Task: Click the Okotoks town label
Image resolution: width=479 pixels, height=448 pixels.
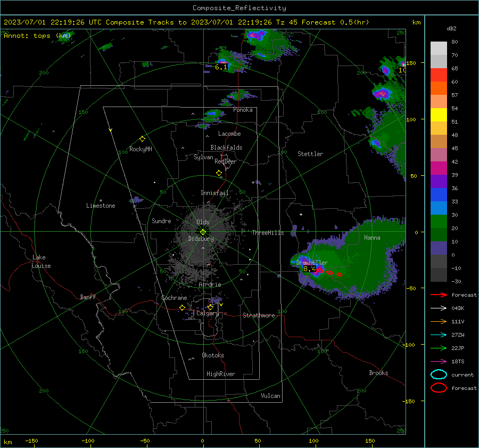Action: point(213,355)
